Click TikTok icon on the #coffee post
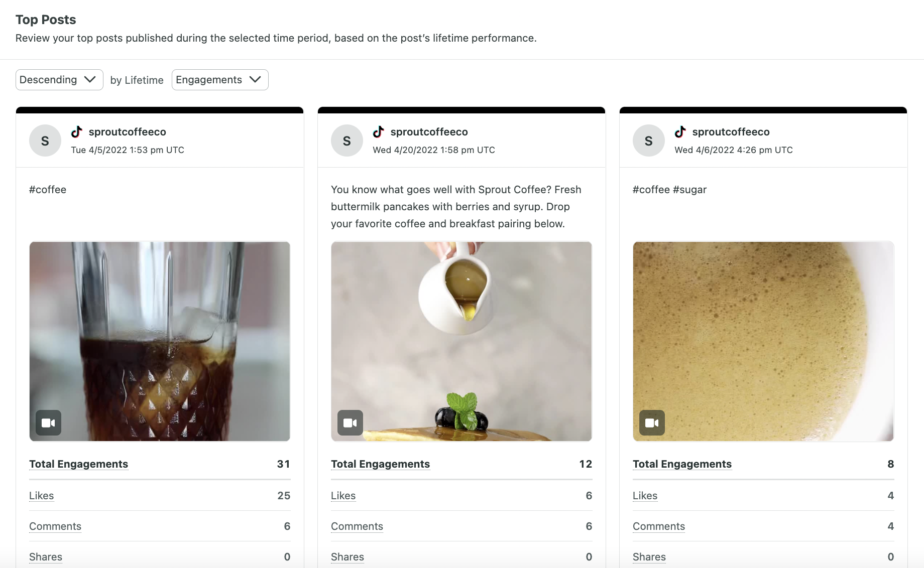The width and height of the screenshot is (924, 568). pos(76,132)
